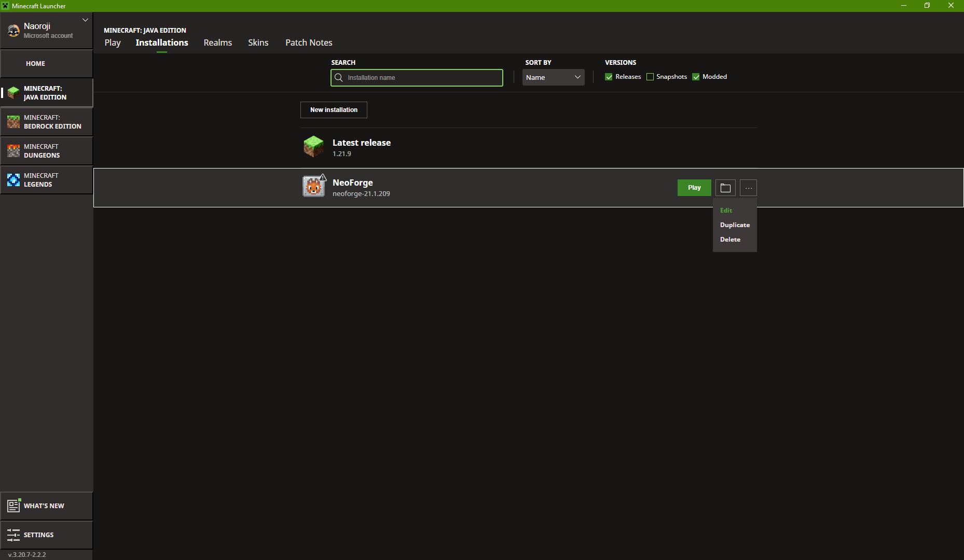Disable the Modded versions checkbox
The height and width of the screenshot is (560, 964).
pyautogui.click(x=696, y=77)
